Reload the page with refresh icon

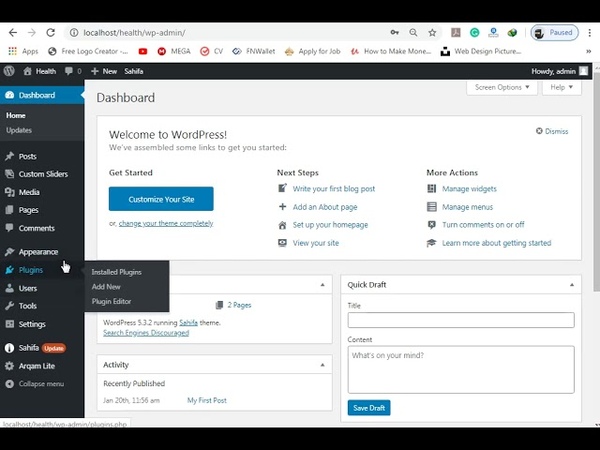[51, 33]
